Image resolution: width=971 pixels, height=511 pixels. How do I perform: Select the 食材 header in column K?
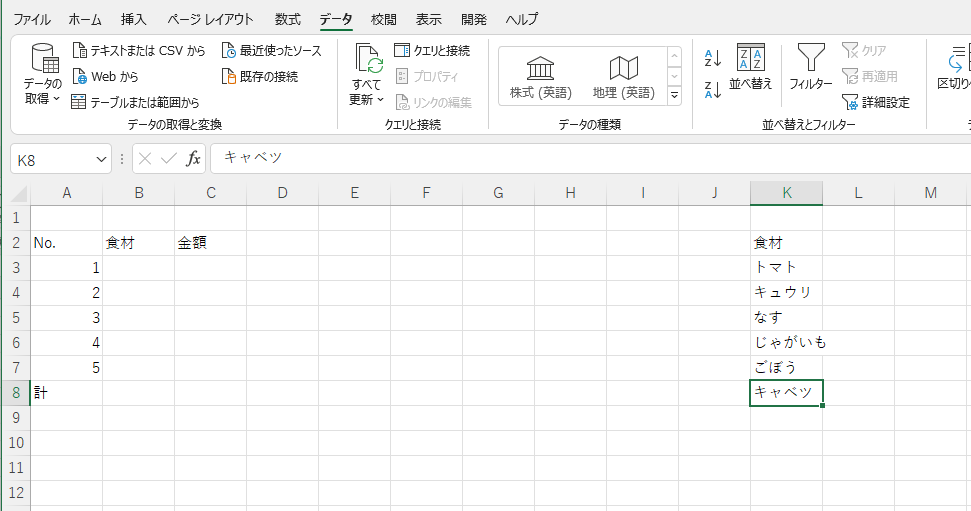pos(786,243)
